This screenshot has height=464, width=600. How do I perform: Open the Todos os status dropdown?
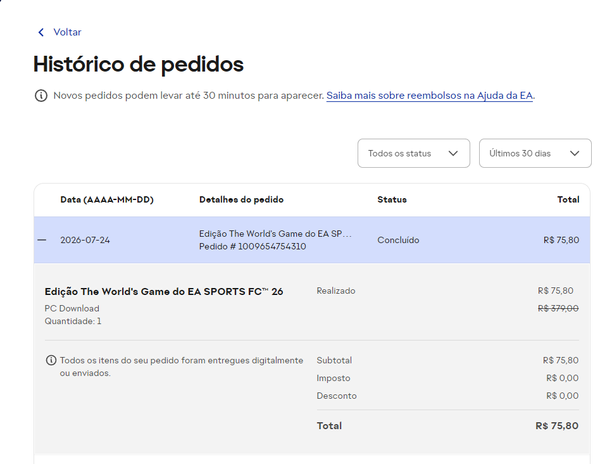414,153
